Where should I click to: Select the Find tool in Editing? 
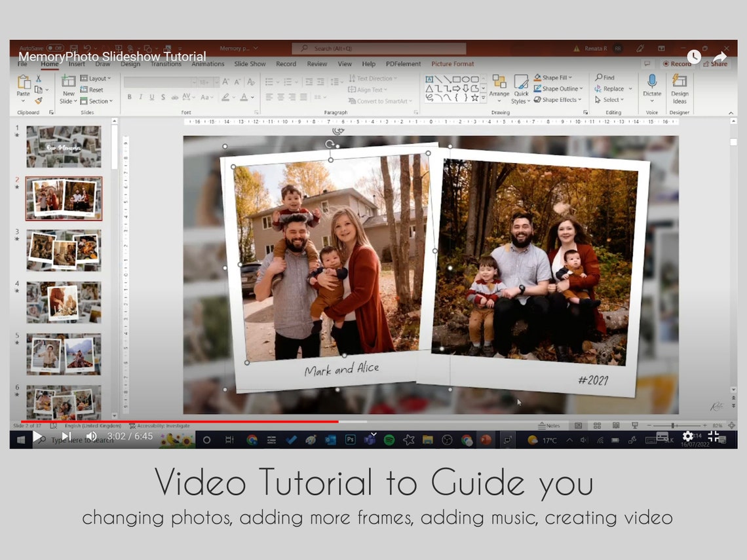point(605,77)
